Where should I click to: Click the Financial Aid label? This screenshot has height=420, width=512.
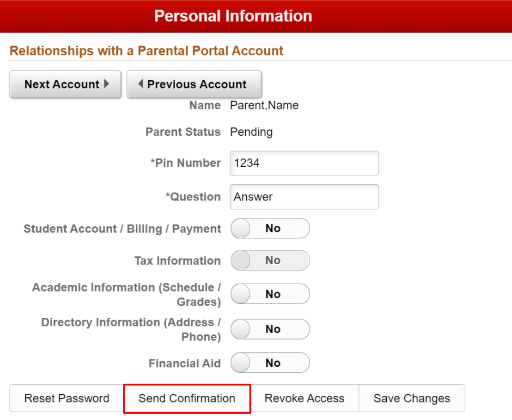(185, 363)
